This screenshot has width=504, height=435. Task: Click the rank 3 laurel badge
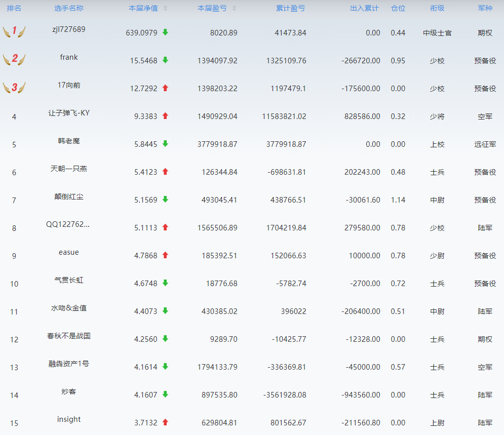tap(14, 87)
